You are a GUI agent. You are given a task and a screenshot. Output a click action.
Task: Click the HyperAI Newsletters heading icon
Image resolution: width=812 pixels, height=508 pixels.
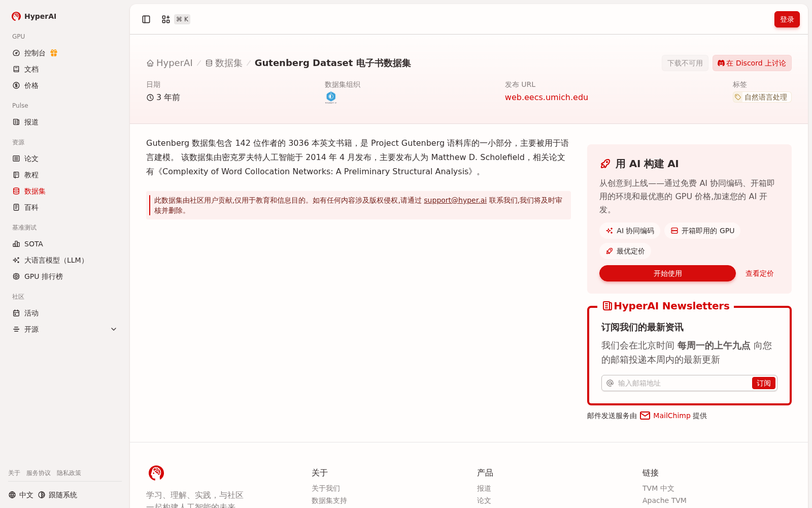coord(607,306)
